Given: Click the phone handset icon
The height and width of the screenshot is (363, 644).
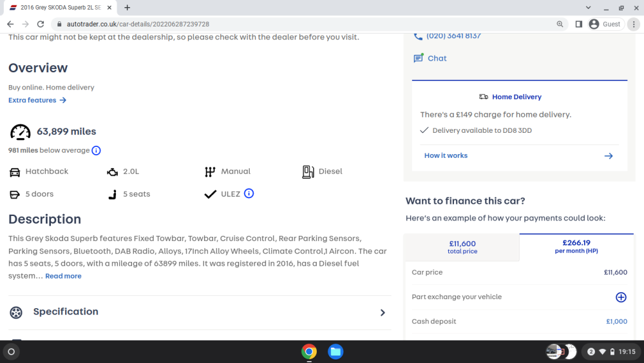Looking at the screenshot, I should click(418, 36).
